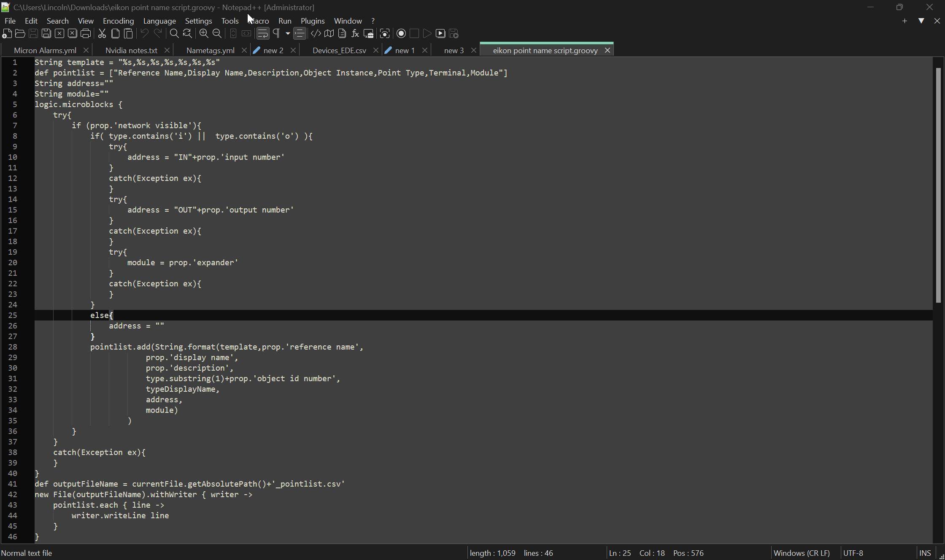
Task: Place cursor on line number 41
Action: [13, 484]
